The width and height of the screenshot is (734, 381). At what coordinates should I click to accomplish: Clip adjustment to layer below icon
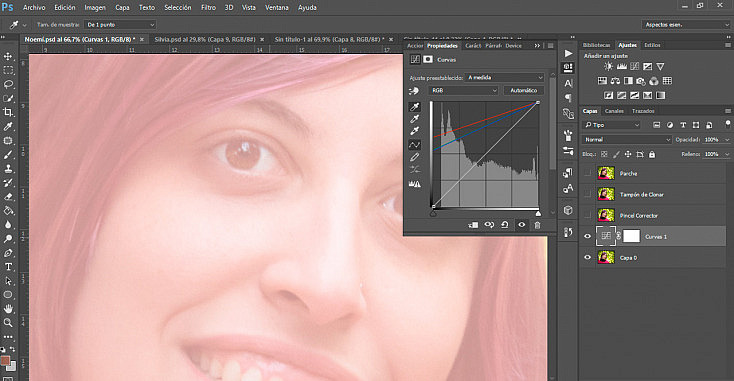pos(473,225)
